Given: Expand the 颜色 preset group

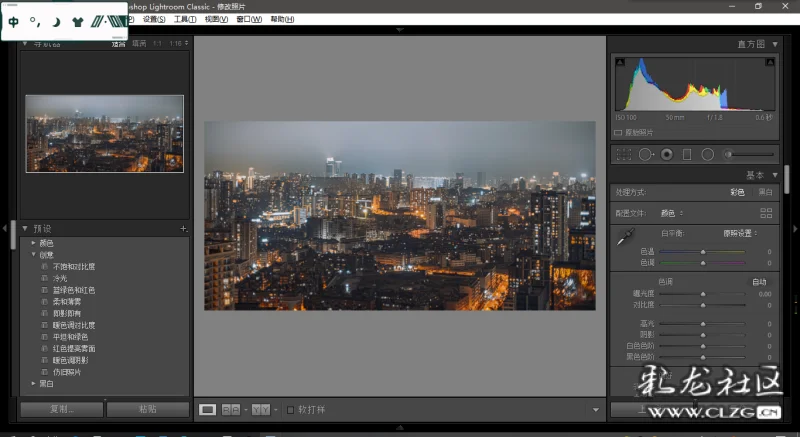Looking at the screenshot, I should click(33, 243).
